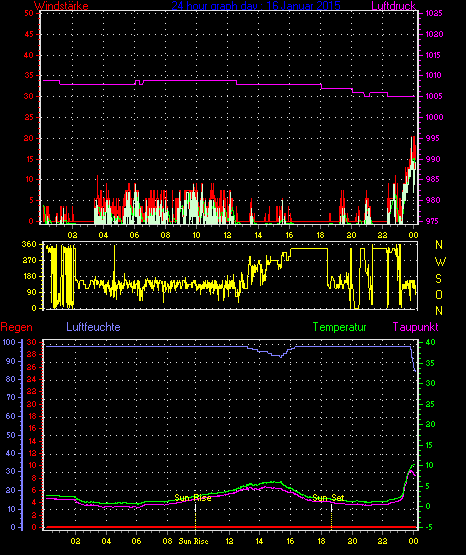Click the 1020 pressure axis value
The image size is (466, 555).
pyautogui.click(x=434, y=34)
